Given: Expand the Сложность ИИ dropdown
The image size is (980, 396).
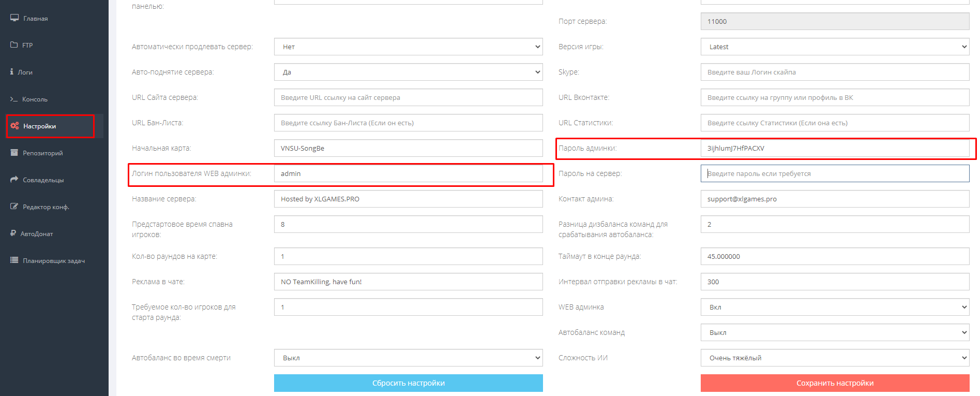Looking at the screenshot, I should point(835,358).
